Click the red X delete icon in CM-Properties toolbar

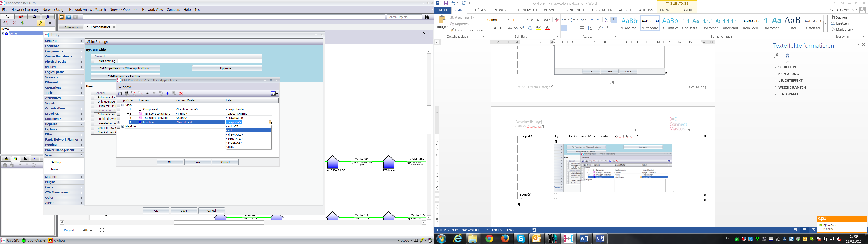coord(181,93)
